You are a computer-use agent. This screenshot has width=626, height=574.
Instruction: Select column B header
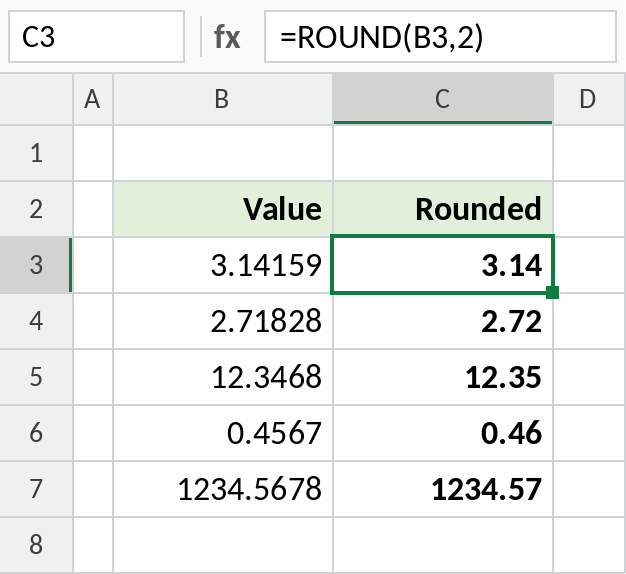coord(223,99)
